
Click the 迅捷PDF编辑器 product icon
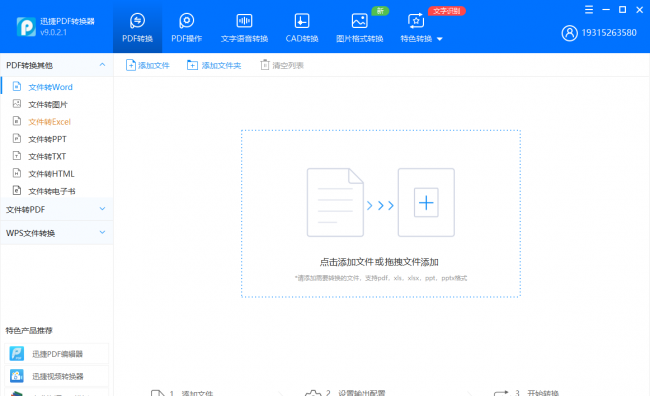point(17,354)
